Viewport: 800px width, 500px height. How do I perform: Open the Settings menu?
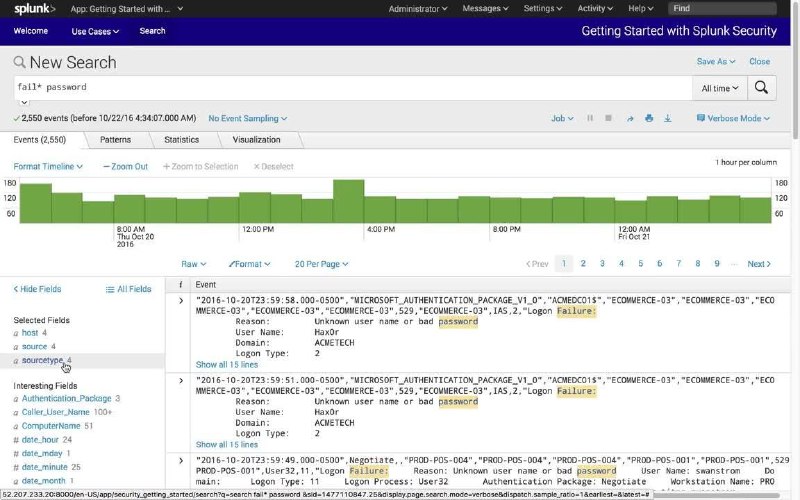543,9
